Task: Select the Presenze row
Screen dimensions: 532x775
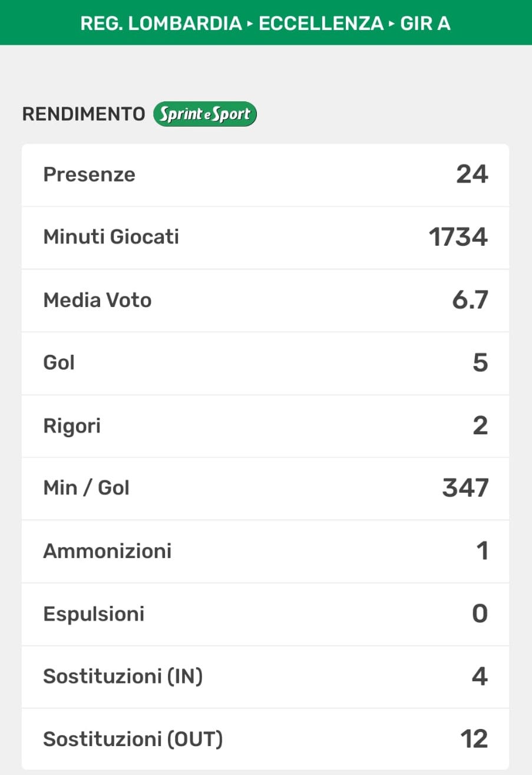Action: [x=266, y=175]
